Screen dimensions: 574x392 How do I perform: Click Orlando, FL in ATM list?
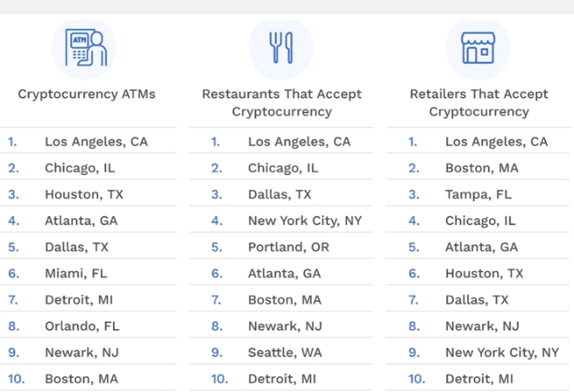(82, 326)
